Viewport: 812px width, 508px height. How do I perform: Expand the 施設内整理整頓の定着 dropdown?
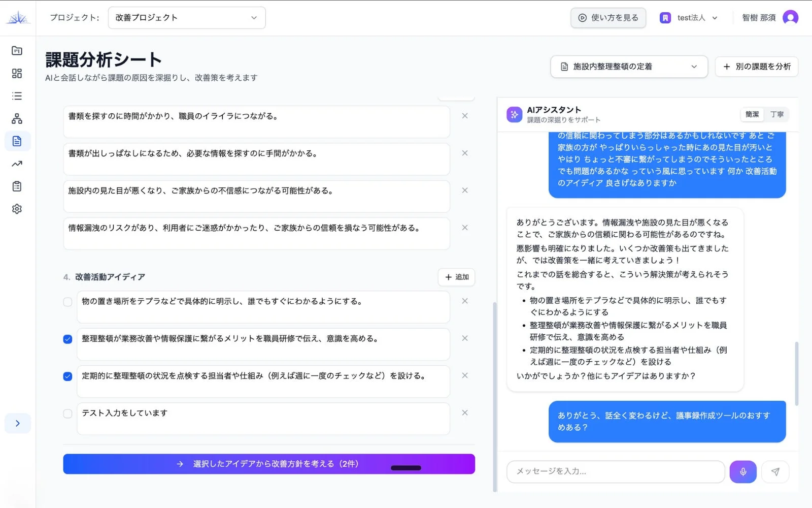pyautogui.click(x=629, y=67)
